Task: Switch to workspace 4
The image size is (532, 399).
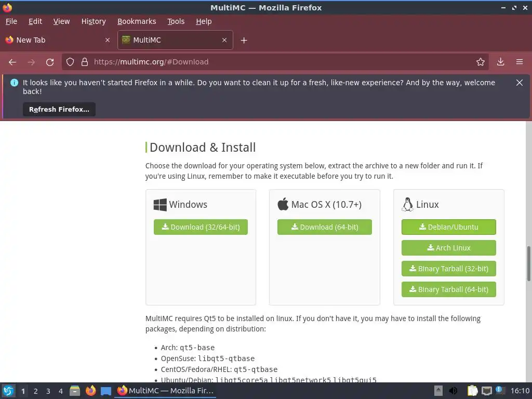Action: tap(61, 391)
